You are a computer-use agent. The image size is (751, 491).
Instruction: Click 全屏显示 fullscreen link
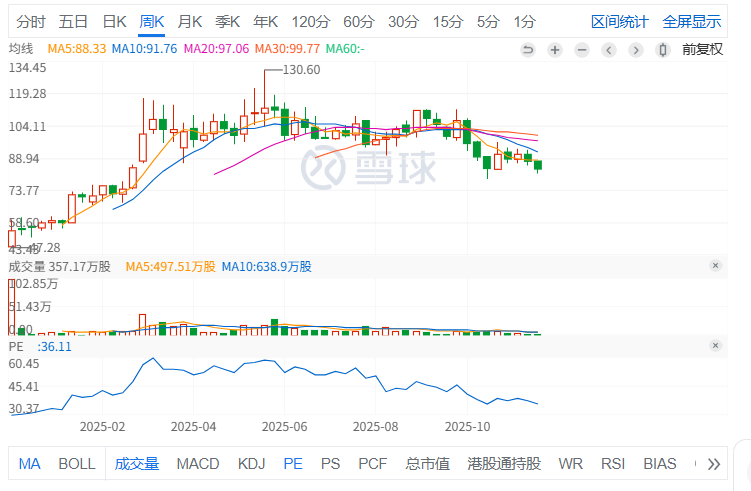point(692,21)
